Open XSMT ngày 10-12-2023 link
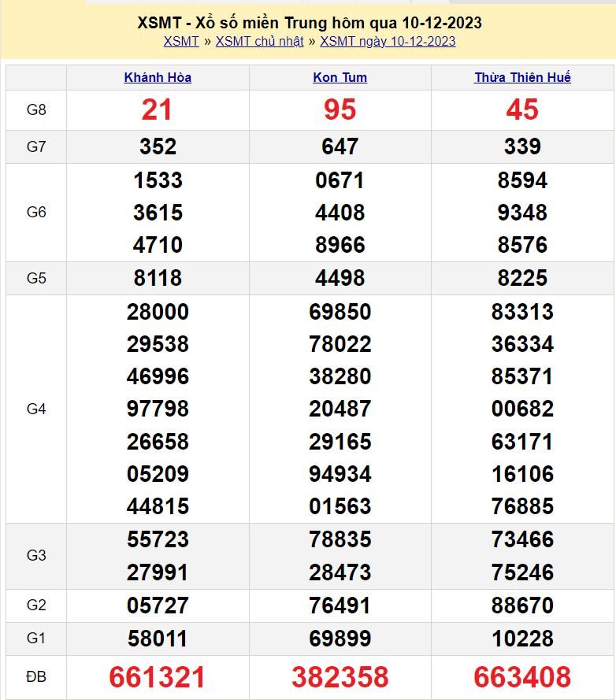Image resolution: width=616 pixels, height=700 pixels. (388, 41)
